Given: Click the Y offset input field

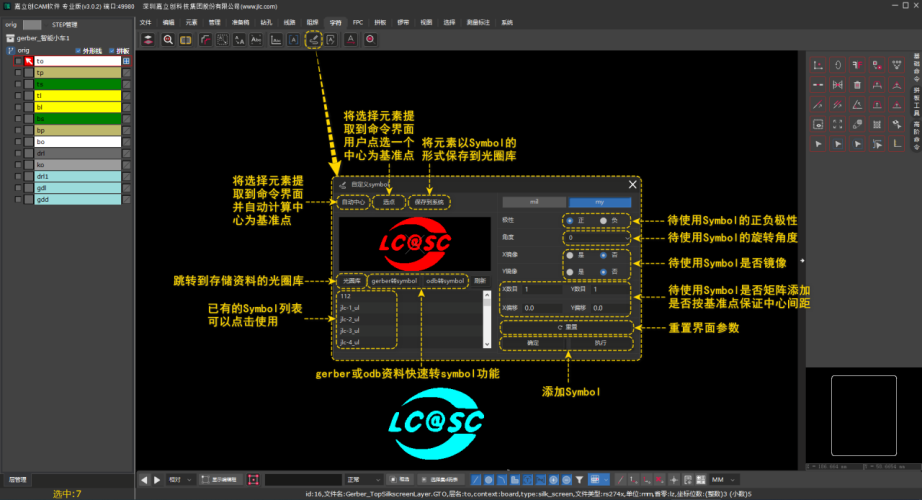Looking at the screenshot, I should coord(610,308).
